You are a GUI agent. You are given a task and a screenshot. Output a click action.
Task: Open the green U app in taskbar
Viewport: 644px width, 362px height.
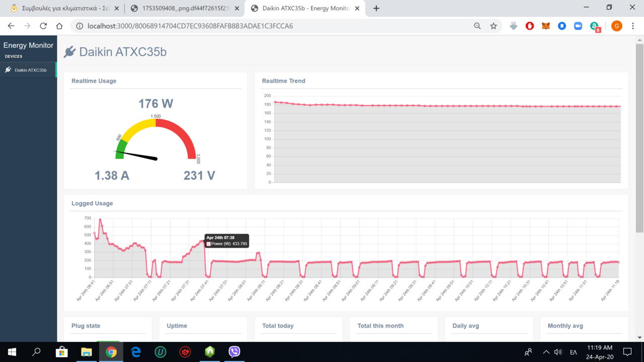coord(160,352)
